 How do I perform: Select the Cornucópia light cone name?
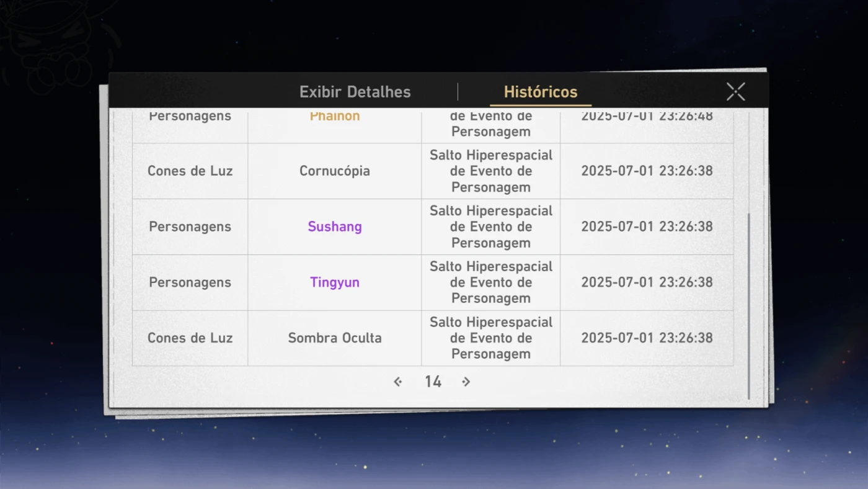point(335,171)
